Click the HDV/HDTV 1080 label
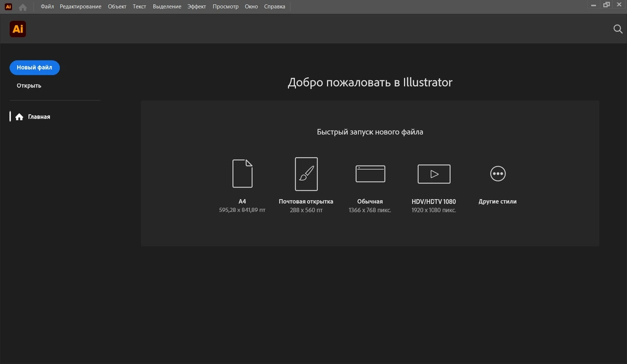Image resolution: width=627 pixels, height=364 pixels. point(434,202)
